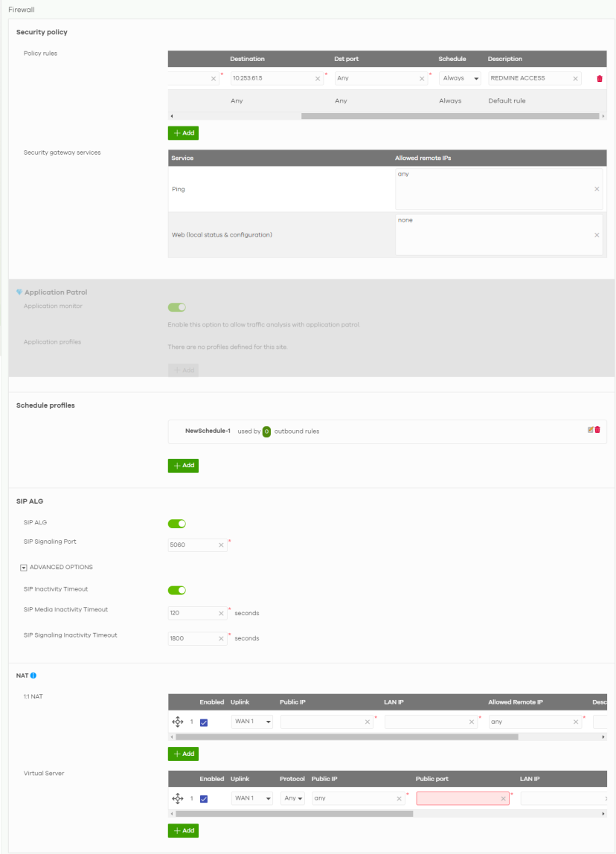Turn off the SIP ALG toggle

pyautogui.click(x=177, y=524)
